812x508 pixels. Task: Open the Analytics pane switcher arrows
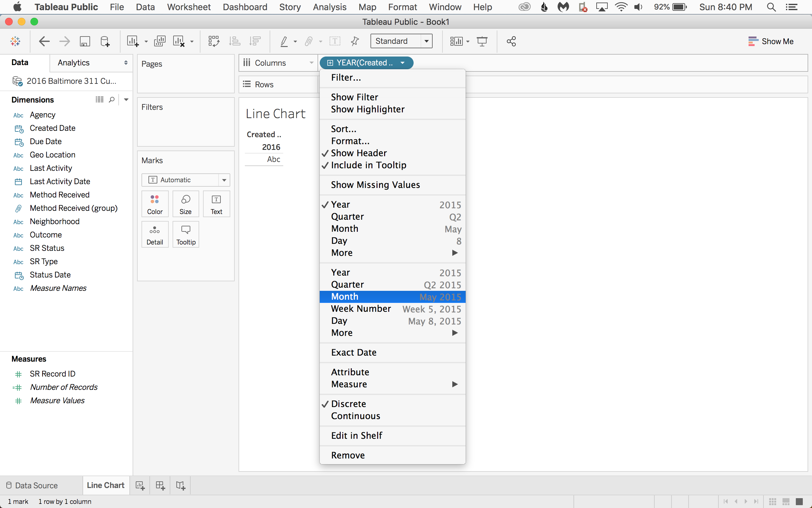click(126, 63)
